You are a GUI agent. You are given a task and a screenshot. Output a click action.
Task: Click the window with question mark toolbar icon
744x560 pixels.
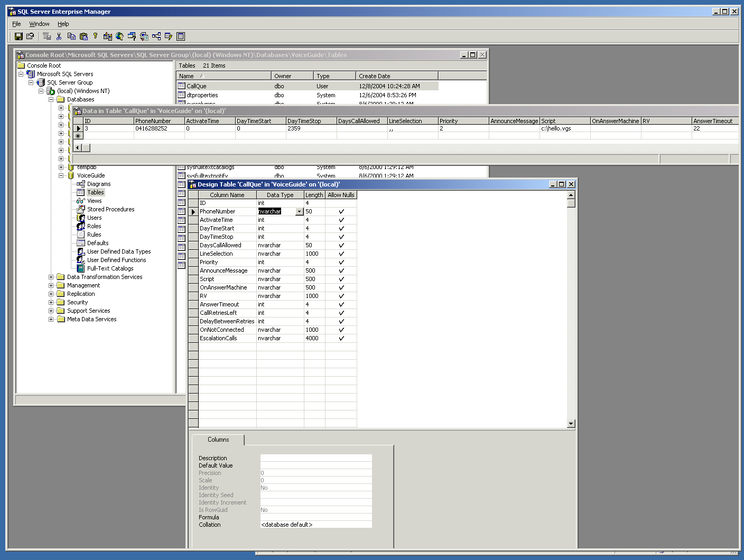(132, 36)
